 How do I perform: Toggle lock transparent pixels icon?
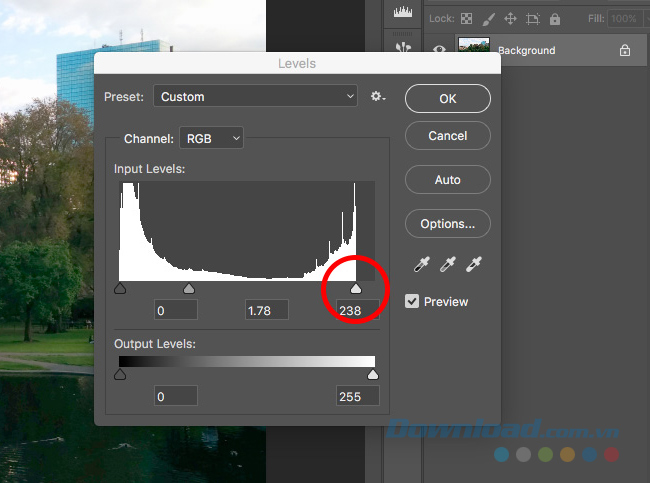coord(467,18)
